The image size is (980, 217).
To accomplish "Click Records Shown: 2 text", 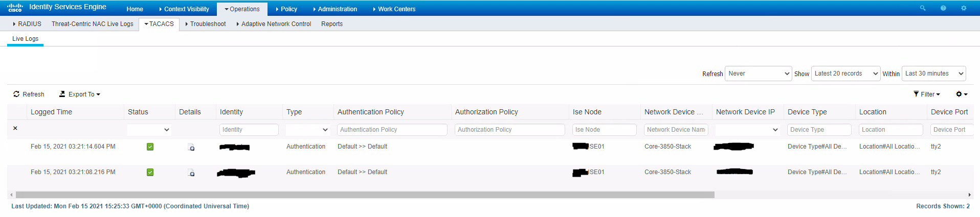I will [x=943, y=206].
